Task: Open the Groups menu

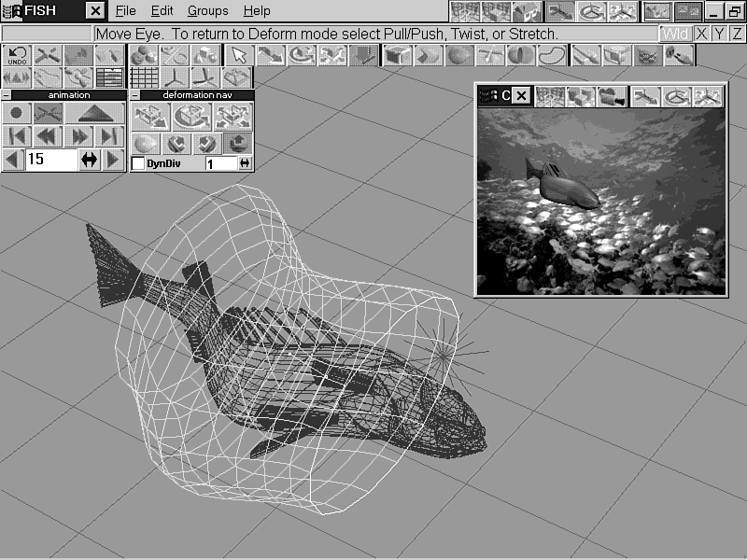Action: [x=207, y=11]
